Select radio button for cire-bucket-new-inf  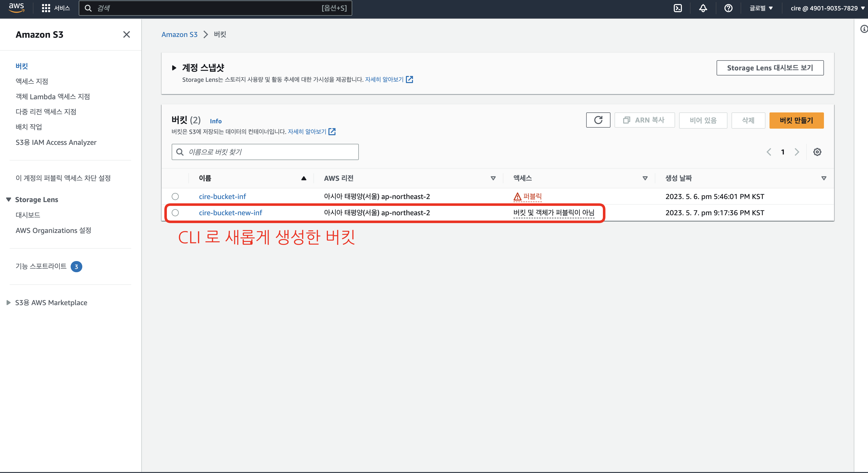point(175,213)
